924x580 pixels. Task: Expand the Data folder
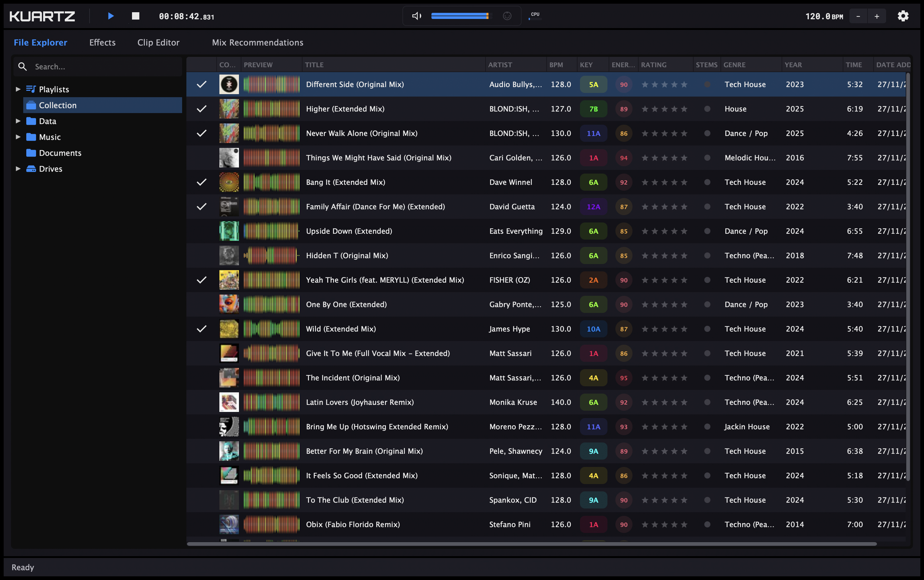18,121
